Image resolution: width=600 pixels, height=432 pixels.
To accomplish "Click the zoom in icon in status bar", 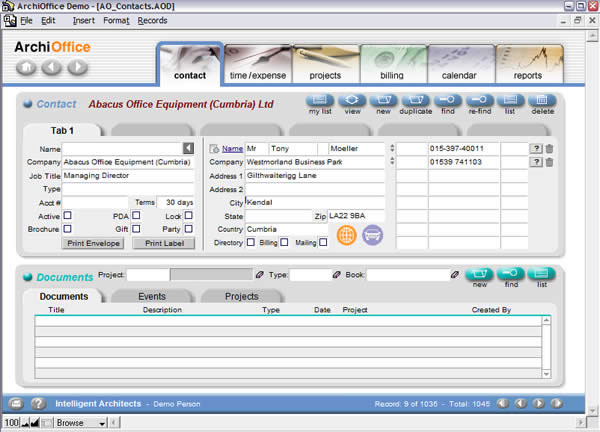I will (35, 422).
